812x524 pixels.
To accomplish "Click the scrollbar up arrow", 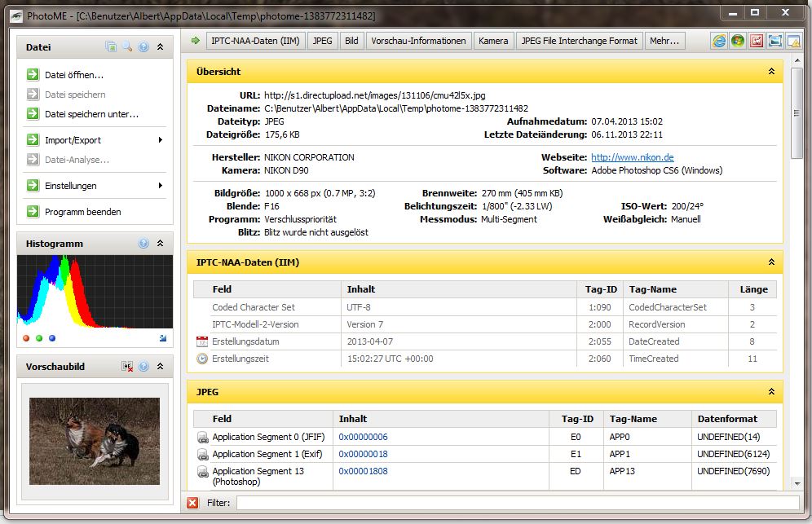I will [797, 60].
